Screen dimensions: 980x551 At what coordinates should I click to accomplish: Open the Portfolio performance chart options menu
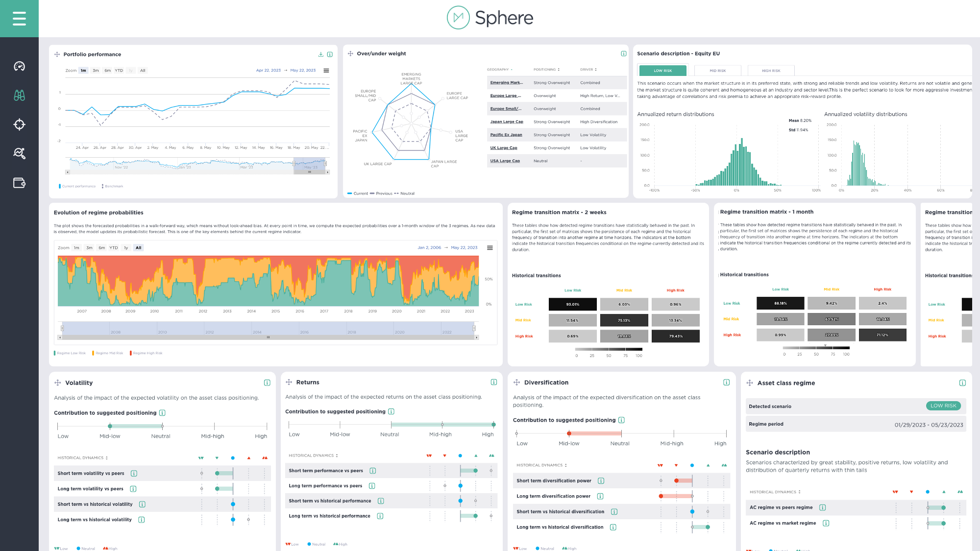point(326,71)
